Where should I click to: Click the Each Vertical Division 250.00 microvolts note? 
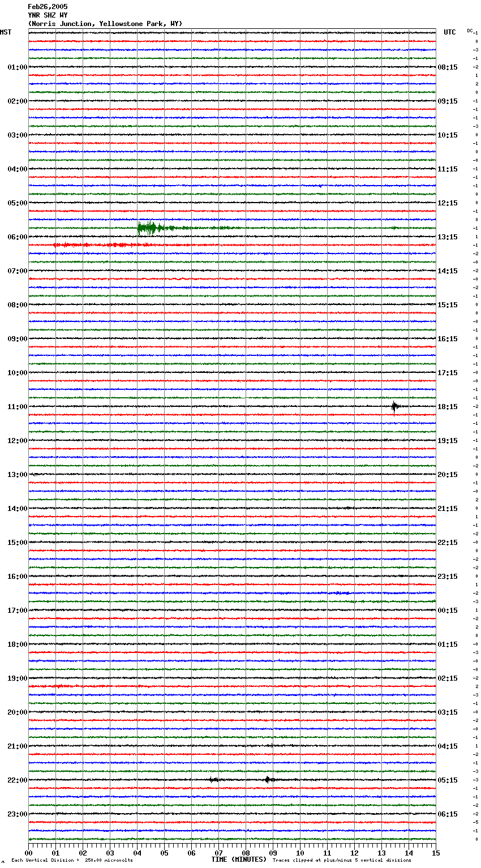click(x=72, y=860)
